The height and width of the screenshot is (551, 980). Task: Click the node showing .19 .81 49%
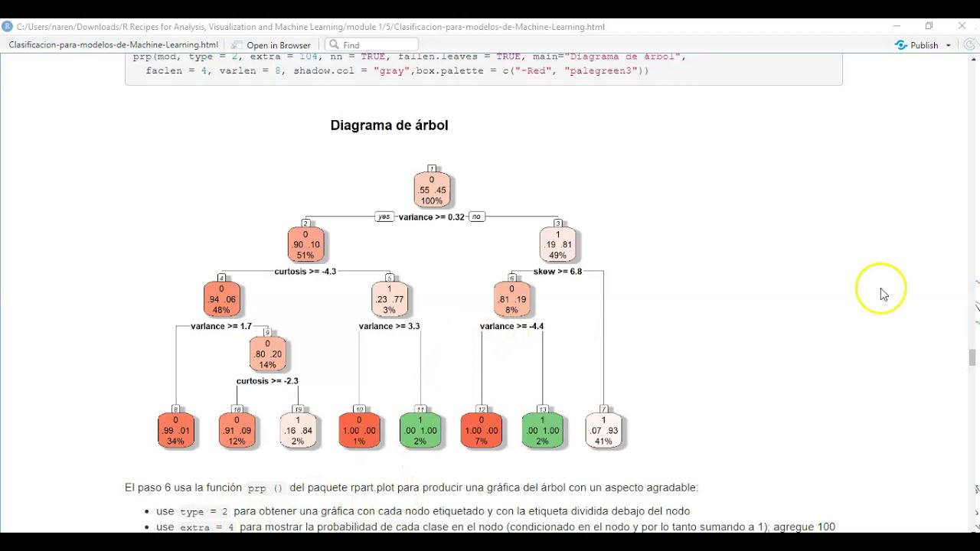click(x=558, y=245)
